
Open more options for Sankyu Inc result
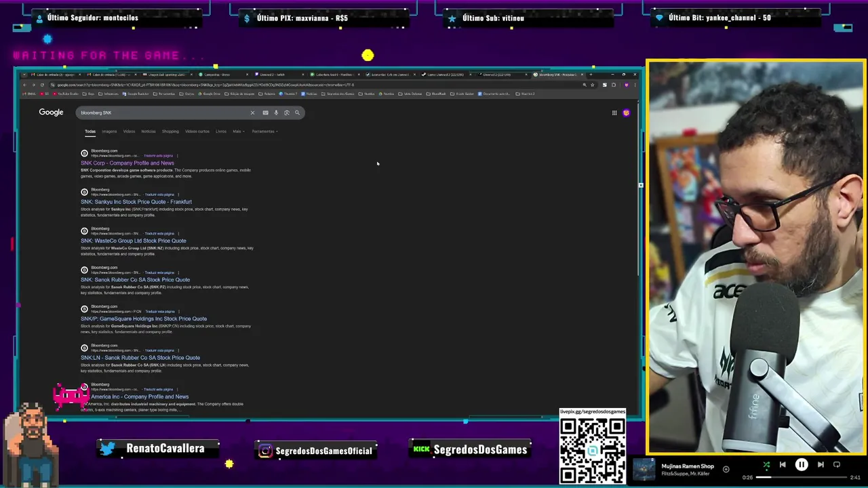coord(178,195)
